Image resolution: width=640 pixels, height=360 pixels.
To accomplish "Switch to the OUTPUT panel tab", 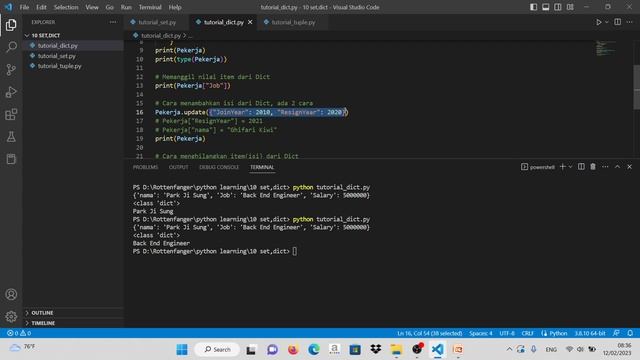I will 178,167.
